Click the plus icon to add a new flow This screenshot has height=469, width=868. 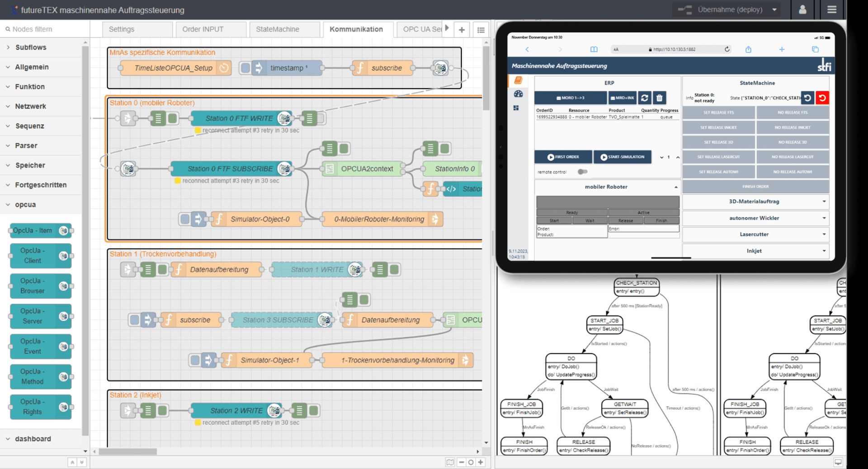click(461, 29)
